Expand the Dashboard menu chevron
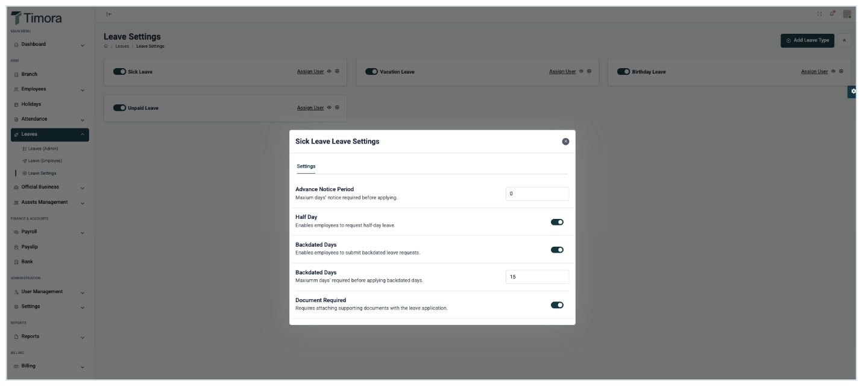This screenshot has height=392, width=868. [x=83, y=45]
